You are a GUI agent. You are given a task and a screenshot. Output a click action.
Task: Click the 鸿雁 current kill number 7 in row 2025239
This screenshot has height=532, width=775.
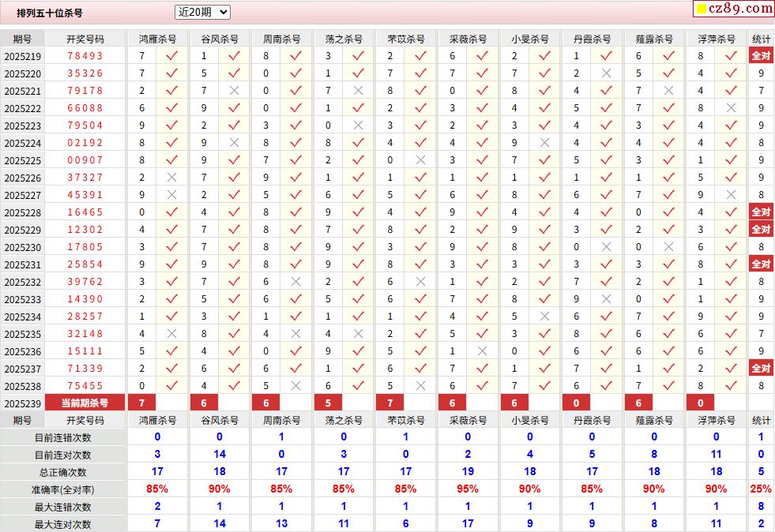142,403
